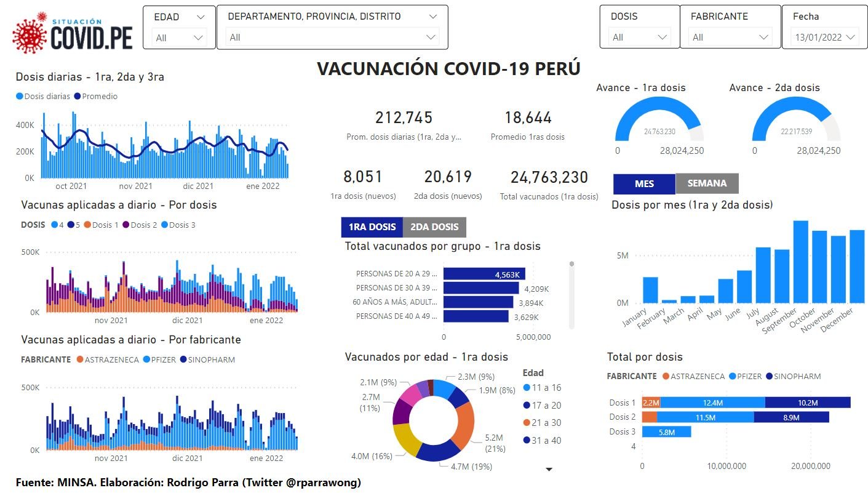This screenshot has height=493, width=868.
Task: Switch to SEMANA view
Action: pos(707,183)
